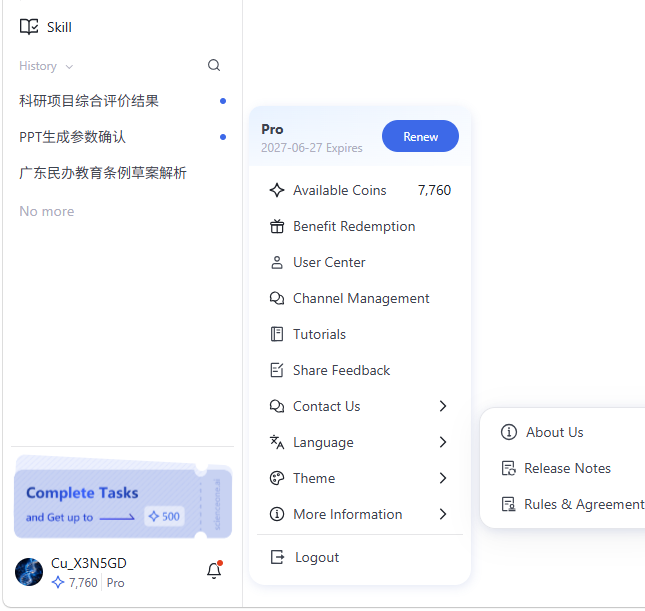Click the 500 coins reward badge

(165, 516)
